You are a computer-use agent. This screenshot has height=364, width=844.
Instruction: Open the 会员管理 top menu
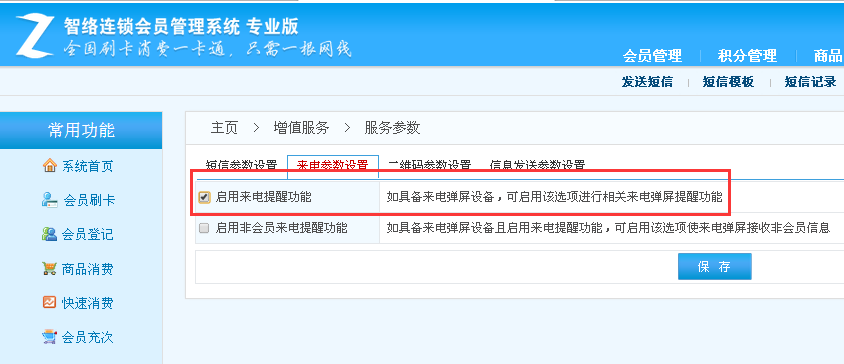pyautogui.click(x=652, y=55)
